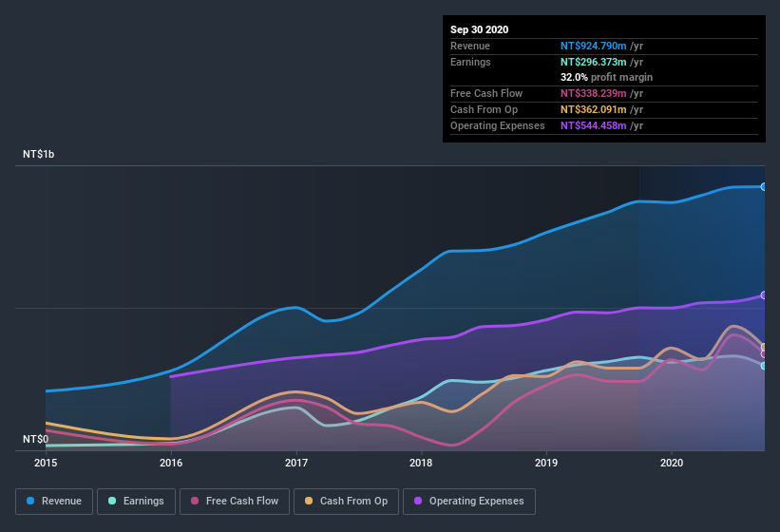The height and width of the screenshot is (532, 780).
Task: Click the Operating Expenses label in tooltip
Action: (x=498, y=125)
